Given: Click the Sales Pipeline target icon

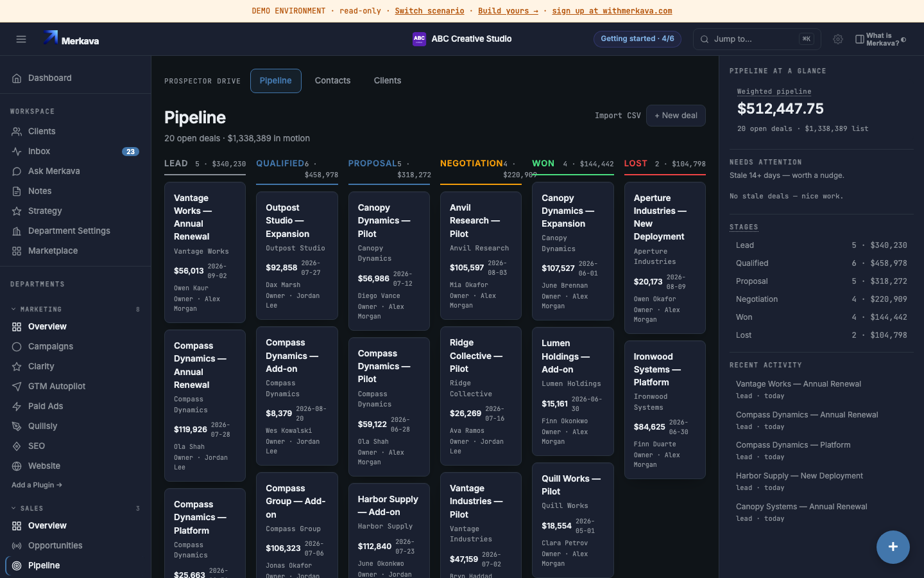Looking at the screenshot, I should point(17,566).
